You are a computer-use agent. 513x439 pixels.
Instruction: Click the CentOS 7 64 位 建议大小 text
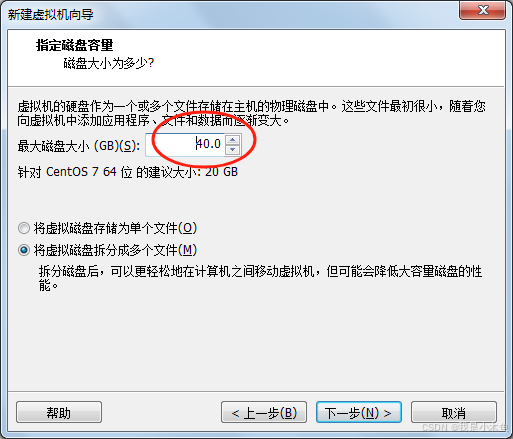click(128, 172)
